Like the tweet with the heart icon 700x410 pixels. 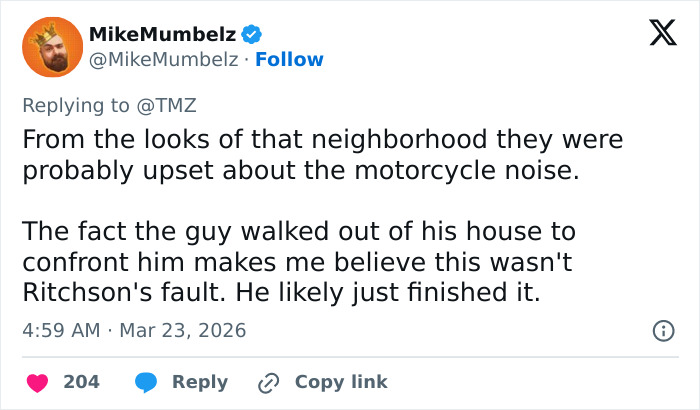37,382
